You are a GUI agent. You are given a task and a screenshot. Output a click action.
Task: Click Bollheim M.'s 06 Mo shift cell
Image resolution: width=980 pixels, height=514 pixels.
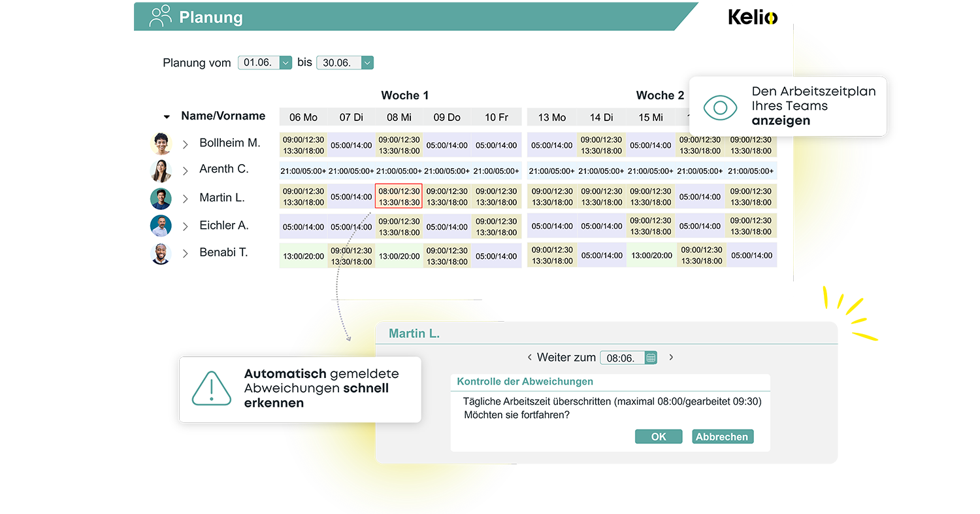(303, 145)
